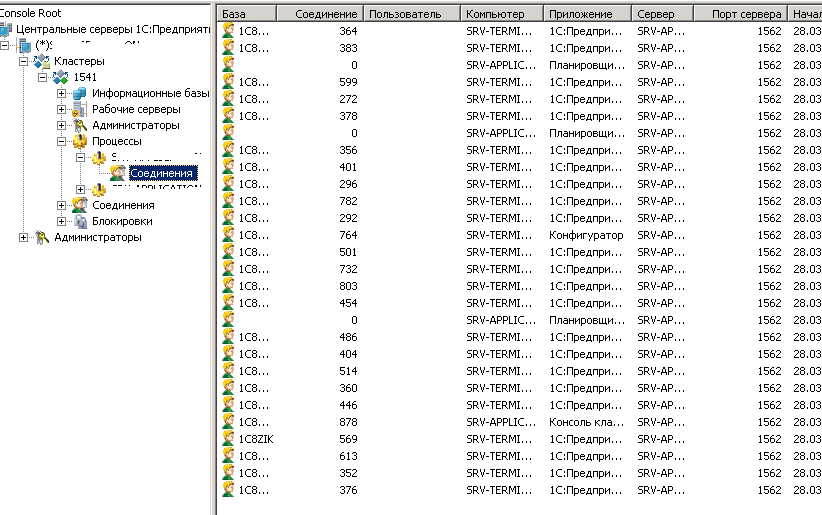This screenshot has height=515, width=822.
Task: Click the user icon in row with connection 878
Action: point(228,422)
